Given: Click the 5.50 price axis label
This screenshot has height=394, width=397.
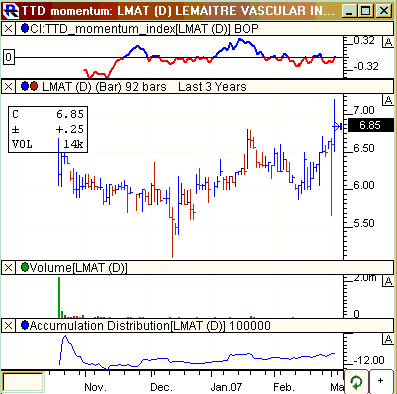Looking at the screenshot, I should (364, 223).
